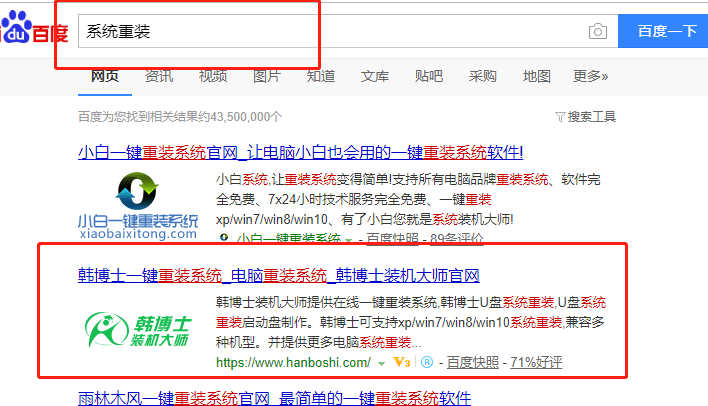Click the V3 credibility badge icon
Screen dimensions: 708x406
401,362
